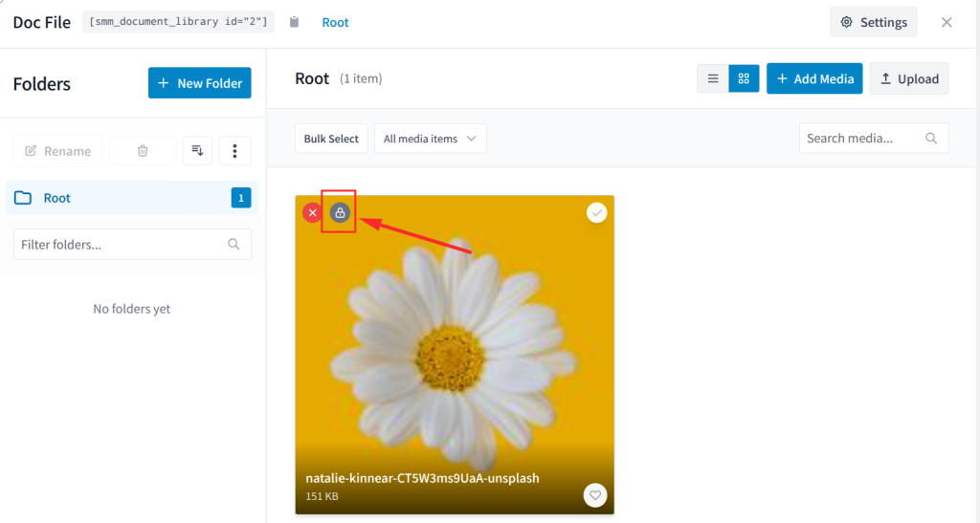Open the All media items dropdown
The height and width of the screenshot is (523, 980).
(x=430, y=139)
